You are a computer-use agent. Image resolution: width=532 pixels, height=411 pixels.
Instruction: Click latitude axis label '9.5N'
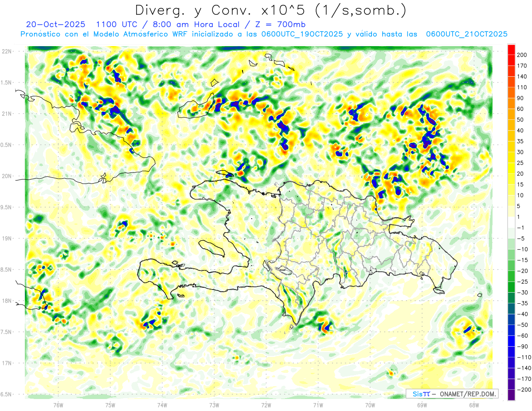tap(6, 207)
